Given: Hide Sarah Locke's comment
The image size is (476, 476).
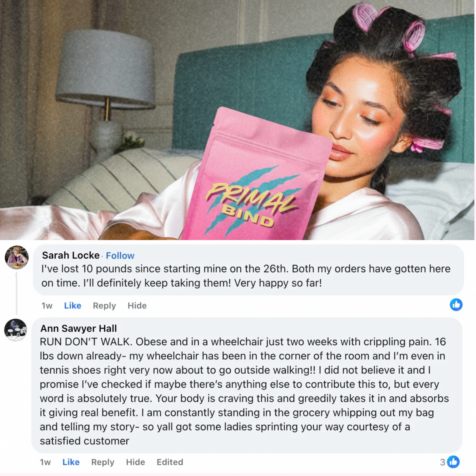Looking at the screenshot, I should [x=137, y=306].
